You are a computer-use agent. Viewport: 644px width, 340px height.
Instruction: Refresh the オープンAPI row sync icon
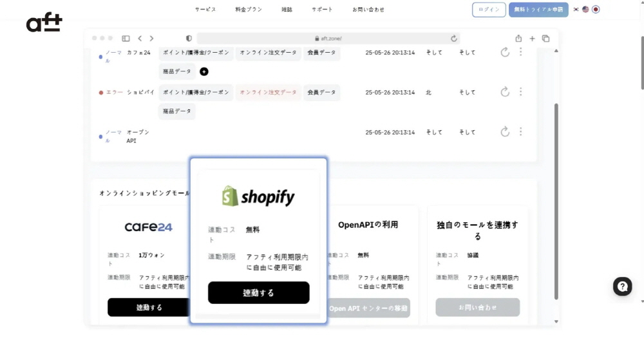(505, 132)
